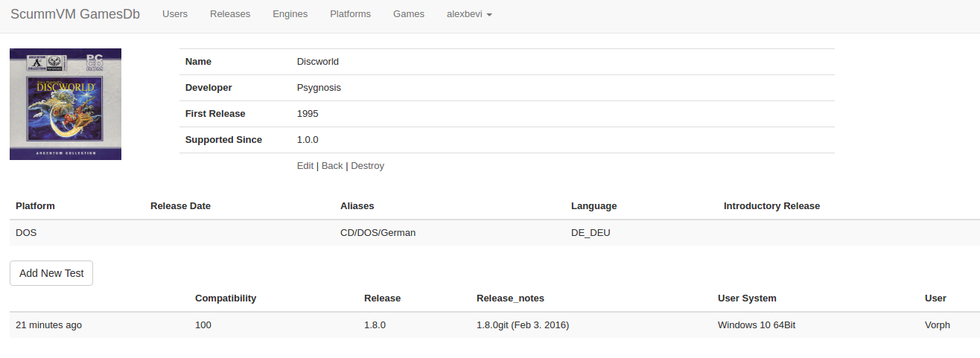Select the 'Discworld' name value
The image size is (980, 358).
[318, 62]
